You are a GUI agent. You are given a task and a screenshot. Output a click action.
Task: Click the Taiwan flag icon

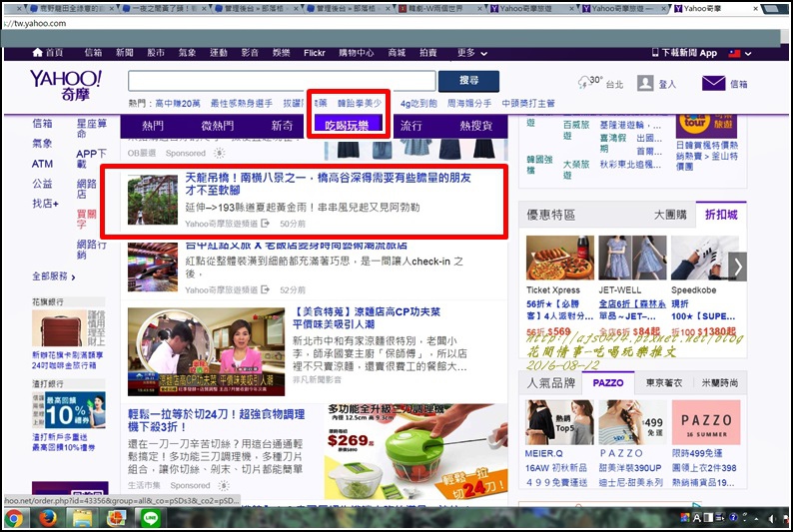click(734, 53)
